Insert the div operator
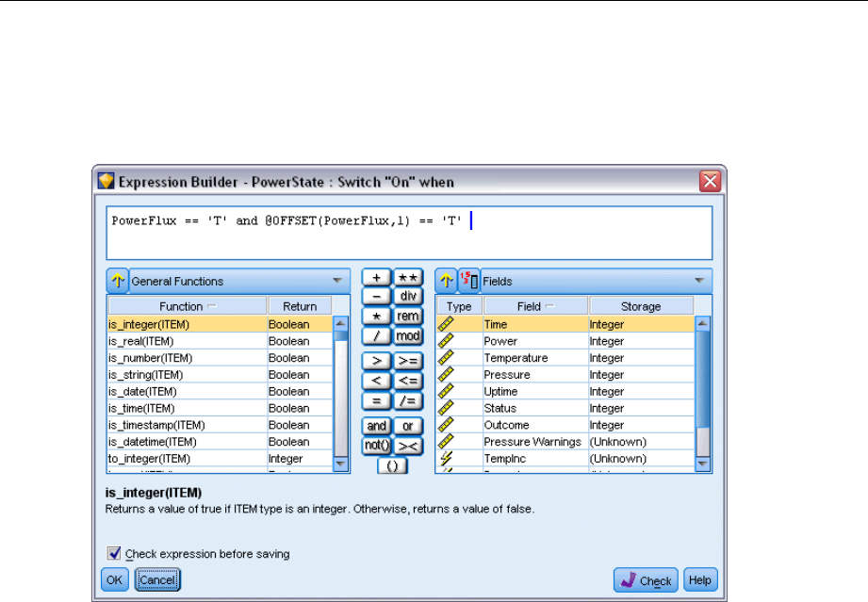The image size is (868, 602). [x=408, y=297]
